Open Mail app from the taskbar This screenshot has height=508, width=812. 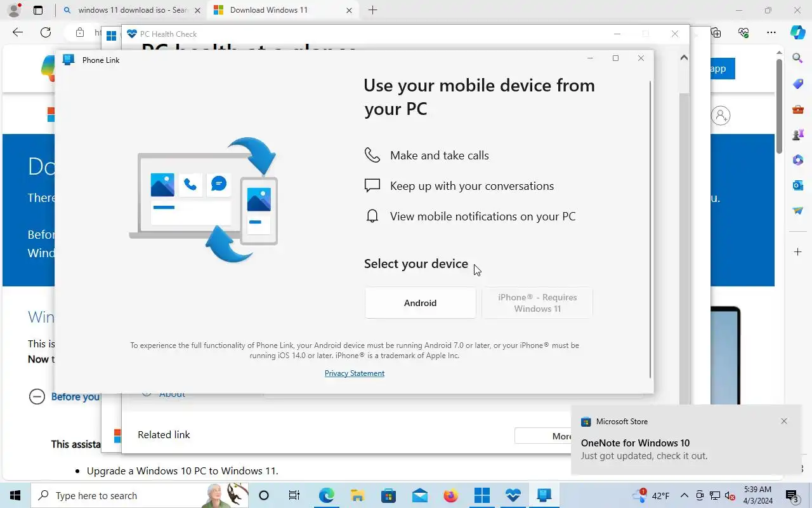(419, 495)
